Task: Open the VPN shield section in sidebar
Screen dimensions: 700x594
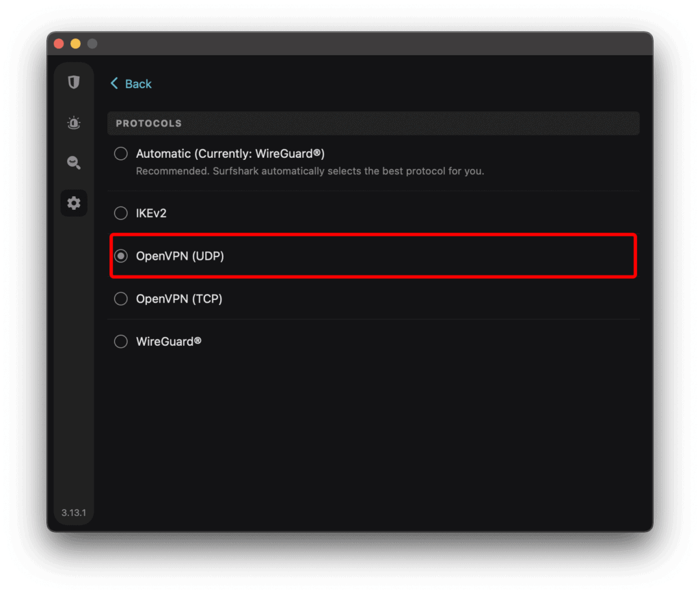Action: [x=74, y=83]
